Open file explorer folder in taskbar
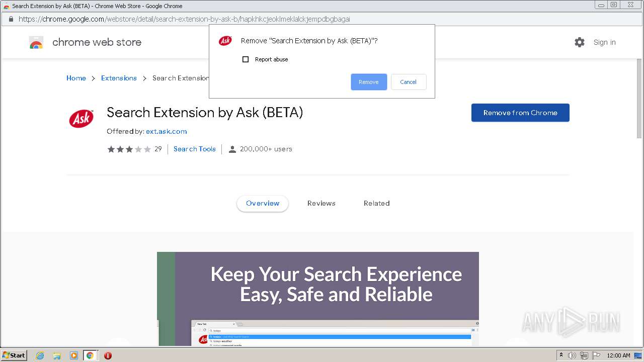Image resolution: width=644 pixels, height=362 pixels. 57,355
